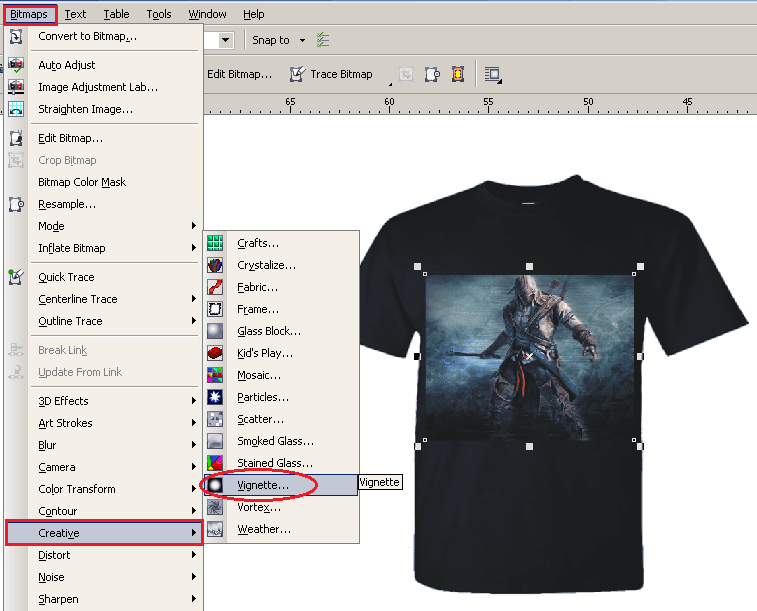Viewport: 757px width, 611px height.
Task: Open the Table menu
Action: 116,14
